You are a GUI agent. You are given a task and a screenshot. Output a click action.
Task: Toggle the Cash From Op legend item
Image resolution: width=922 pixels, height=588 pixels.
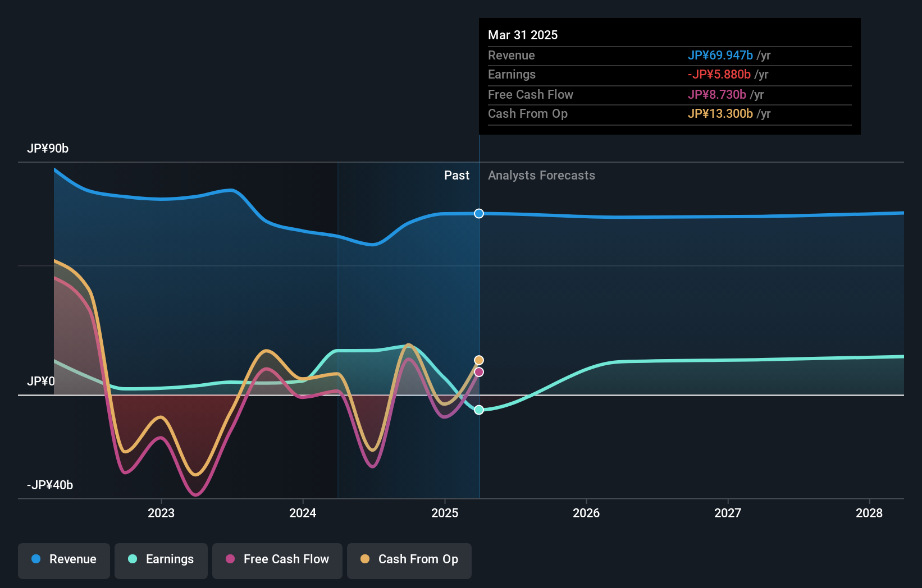(409, 561)
